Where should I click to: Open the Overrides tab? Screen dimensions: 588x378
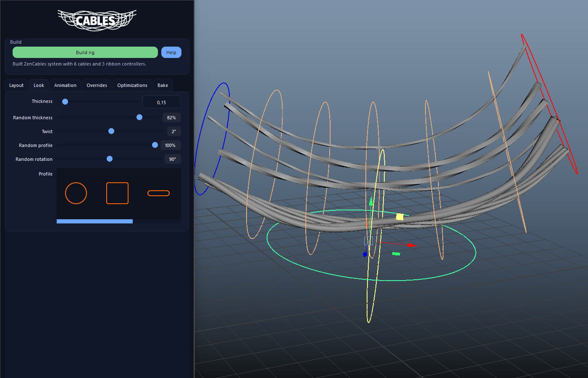[97, 85]
